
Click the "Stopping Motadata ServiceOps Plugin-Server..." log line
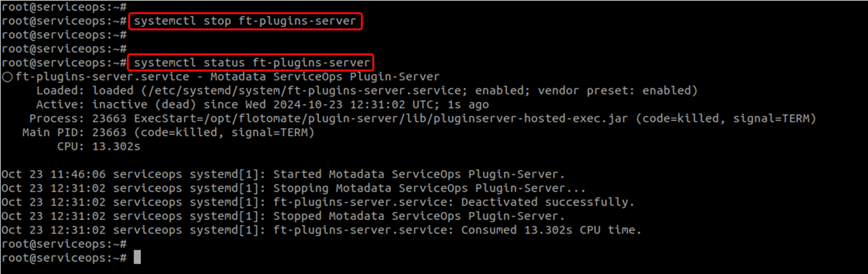(430, 188)
